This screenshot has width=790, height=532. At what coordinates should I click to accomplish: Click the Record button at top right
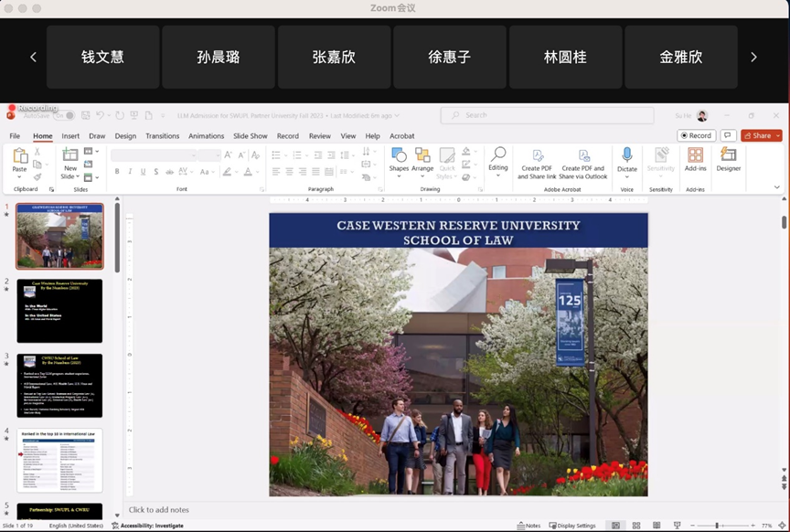[x=696, y=135]
